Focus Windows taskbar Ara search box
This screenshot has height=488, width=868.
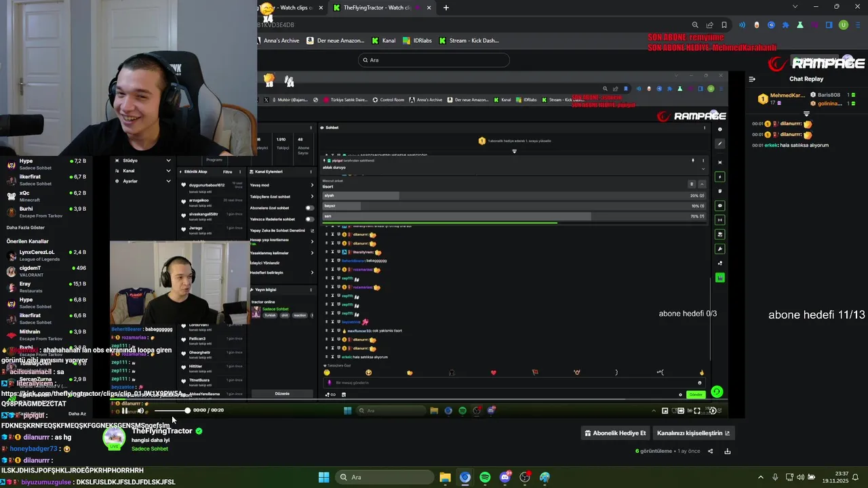coord(384,477)
